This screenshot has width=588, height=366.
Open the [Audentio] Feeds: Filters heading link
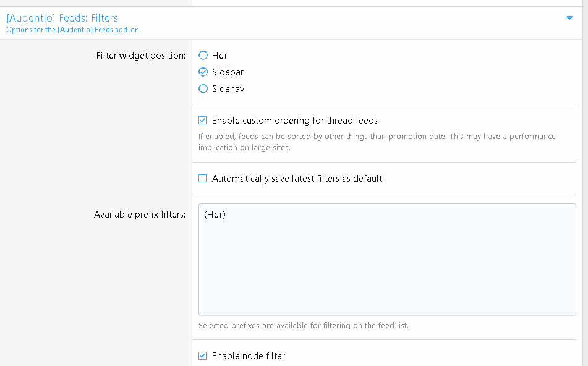pyautogui.click(x=62, y=18)
